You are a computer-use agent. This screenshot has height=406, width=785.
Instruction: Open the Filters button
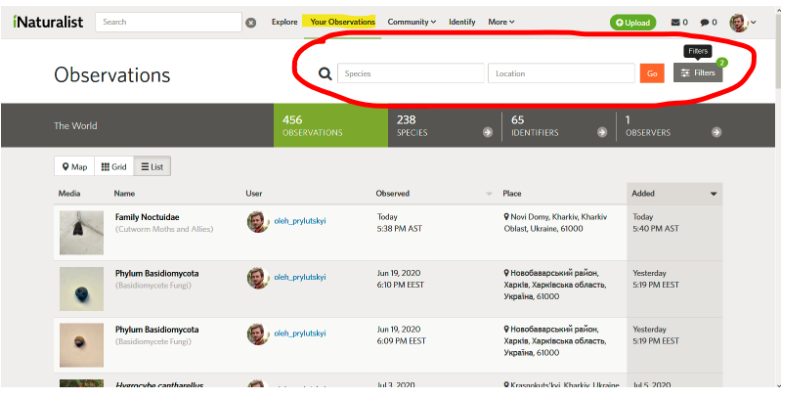pyautogui.click(x=698, y=73)
